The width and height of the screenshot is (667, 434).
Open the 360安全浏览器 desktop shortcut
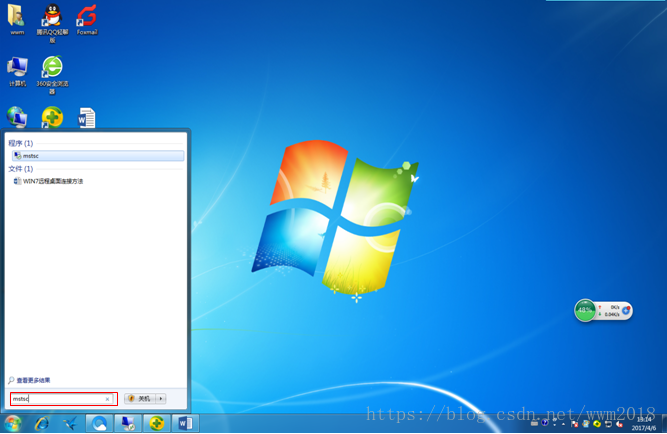pos(52,75)
